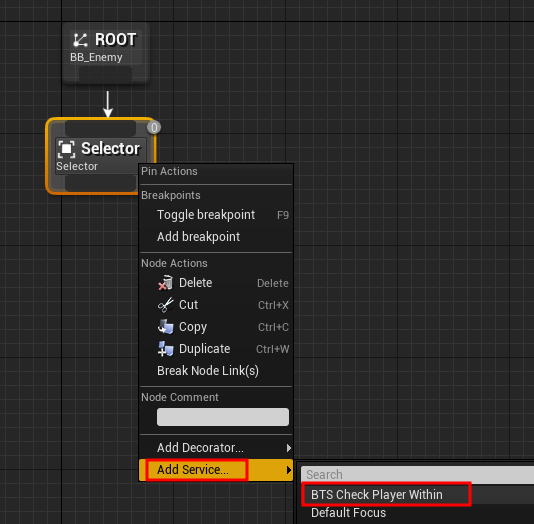This screenshot has width=534, height=524.
Task: Click the Selector node's bottom output pin
Action: click(100, 183)
